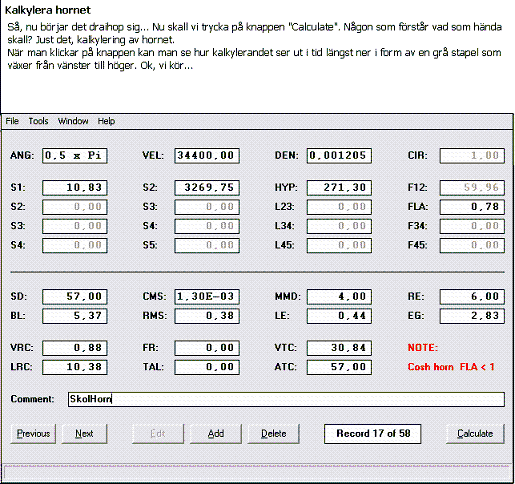Screen dimensions: 515x484
Task: Click the red "NOTE:" label
Action: [423, 348]
